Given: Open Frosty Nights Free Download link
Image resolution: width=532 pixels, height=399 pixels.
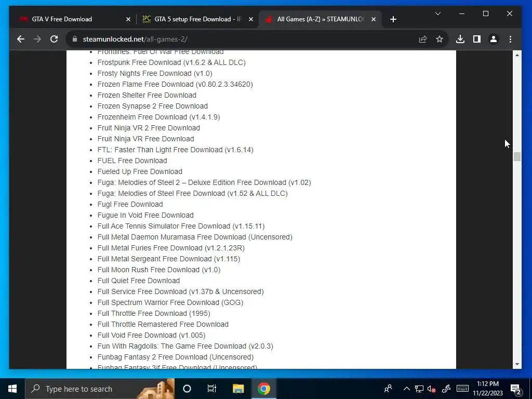Looking at the screenshot, I should (x=155, y=73).
